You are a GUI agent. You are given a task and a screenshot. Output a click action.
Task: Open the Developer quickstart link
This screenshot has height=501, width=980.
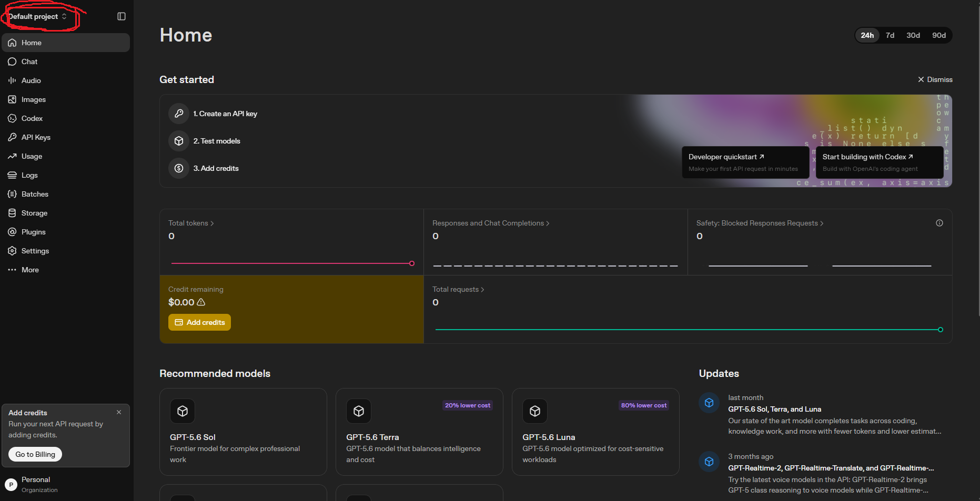[745, 162]
